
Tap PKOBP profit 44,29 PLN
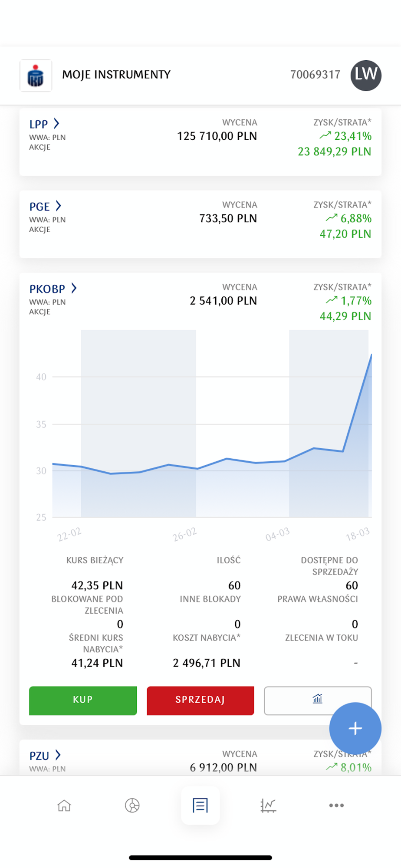pyautogui.click(x=345, y=316)
